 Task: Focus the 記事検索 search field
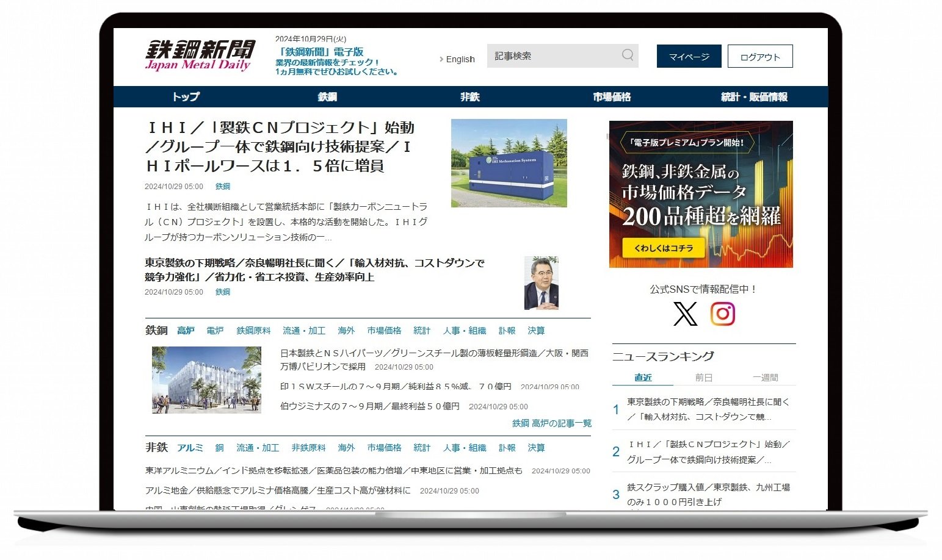562,56
